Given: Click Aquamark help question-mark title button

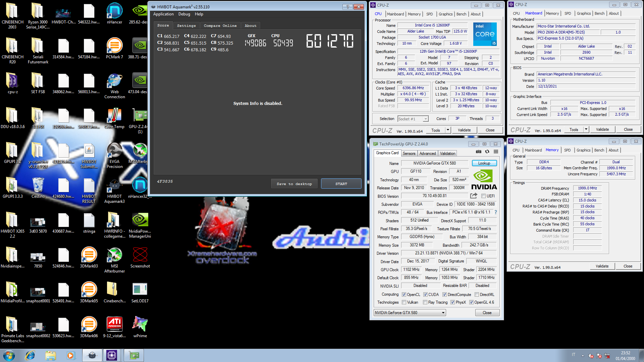Looking at the screenshot, I should point(347,7).
